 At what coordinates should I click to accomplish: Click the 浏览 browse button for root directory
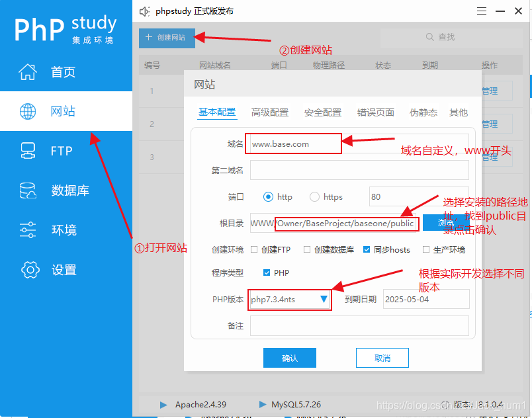[445, 223]
